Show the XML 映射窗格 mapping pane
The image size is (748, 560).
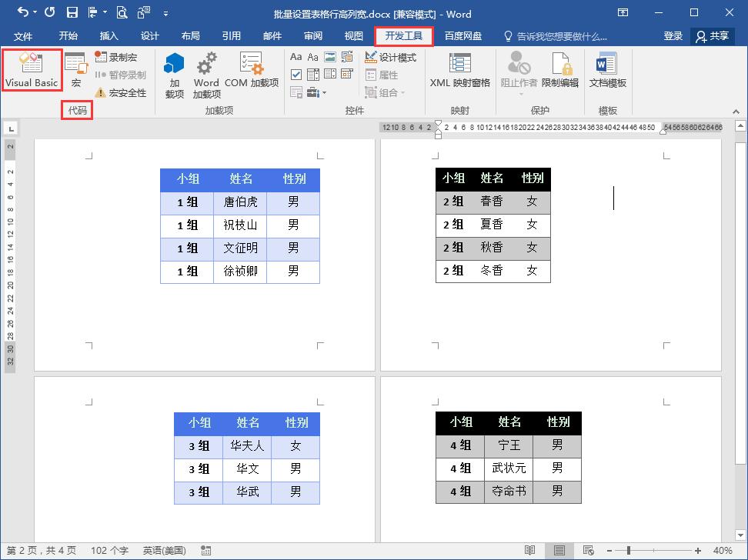(459, 74)
